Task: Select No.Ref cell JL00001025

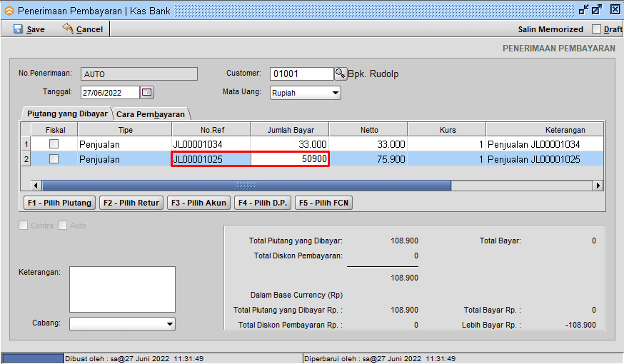Action: coord(211,159)
